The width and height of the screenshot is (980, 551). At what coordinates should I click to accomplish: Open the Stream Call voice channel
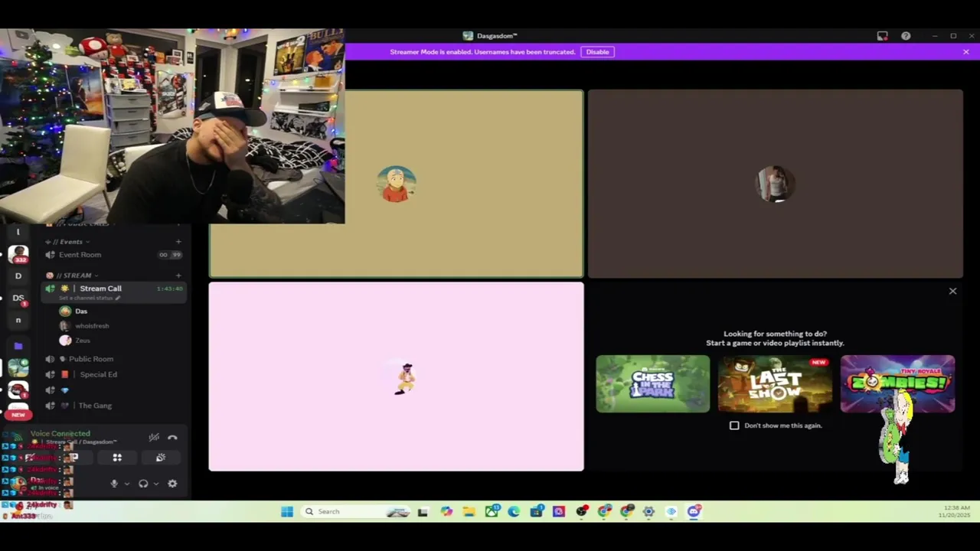[115, 292]
